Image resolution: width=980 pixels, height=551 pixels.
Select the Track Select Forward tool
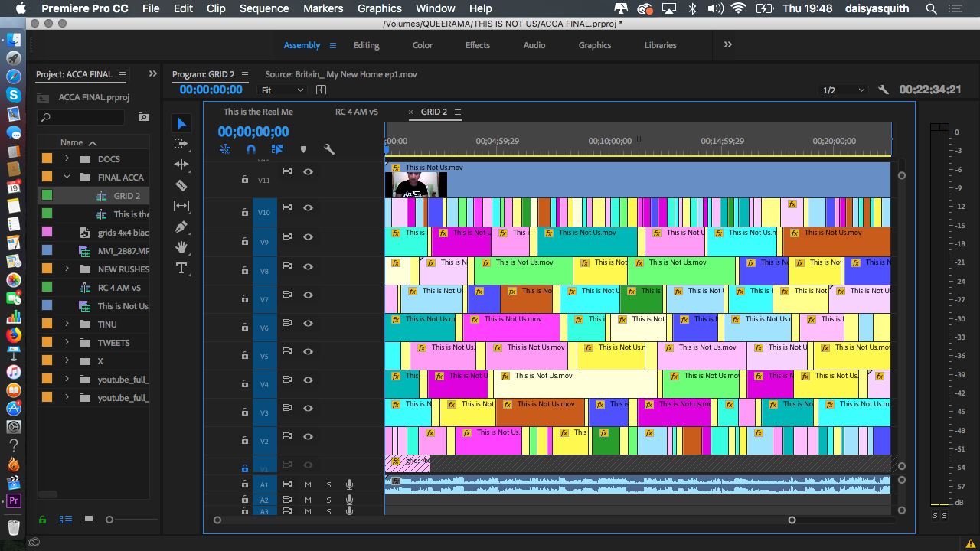point(181,144)
